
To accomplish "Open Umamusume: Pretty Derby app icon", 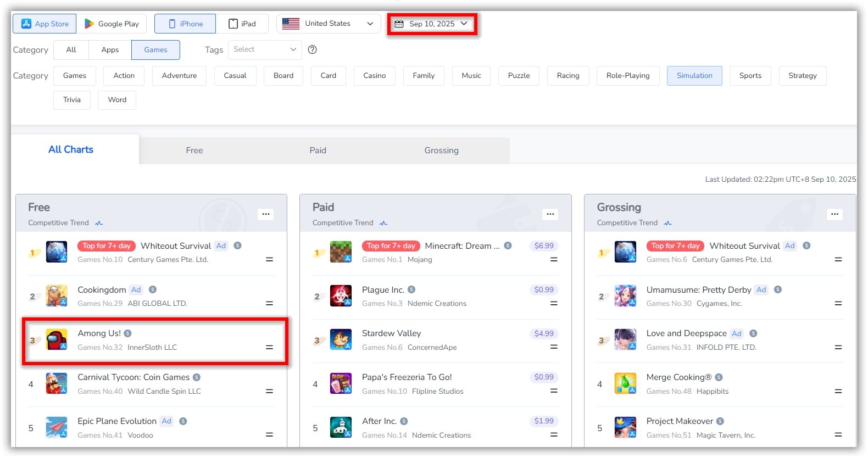I will point(625,296).
